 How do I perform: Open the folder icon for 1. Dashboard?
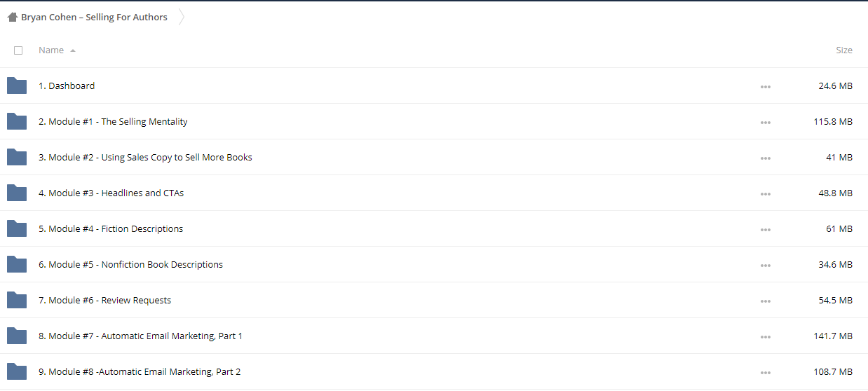[x=17, y=85]
